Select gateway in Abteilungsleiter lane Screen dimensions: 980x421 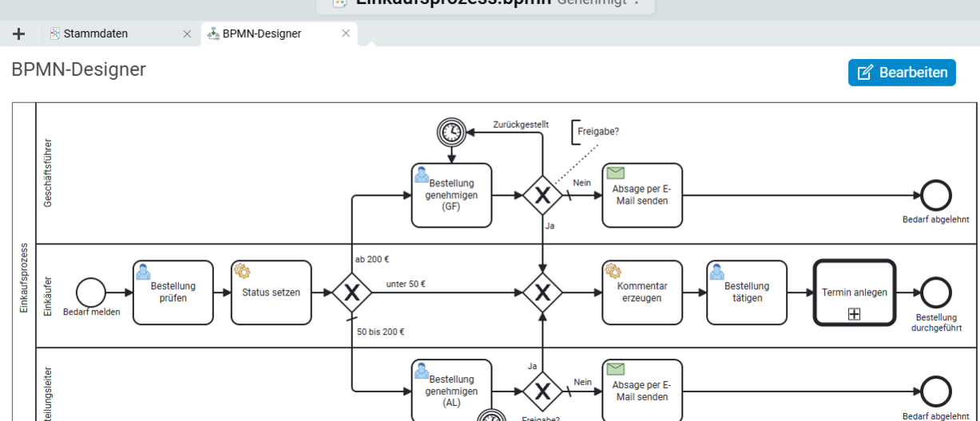(x=543, y=391)
